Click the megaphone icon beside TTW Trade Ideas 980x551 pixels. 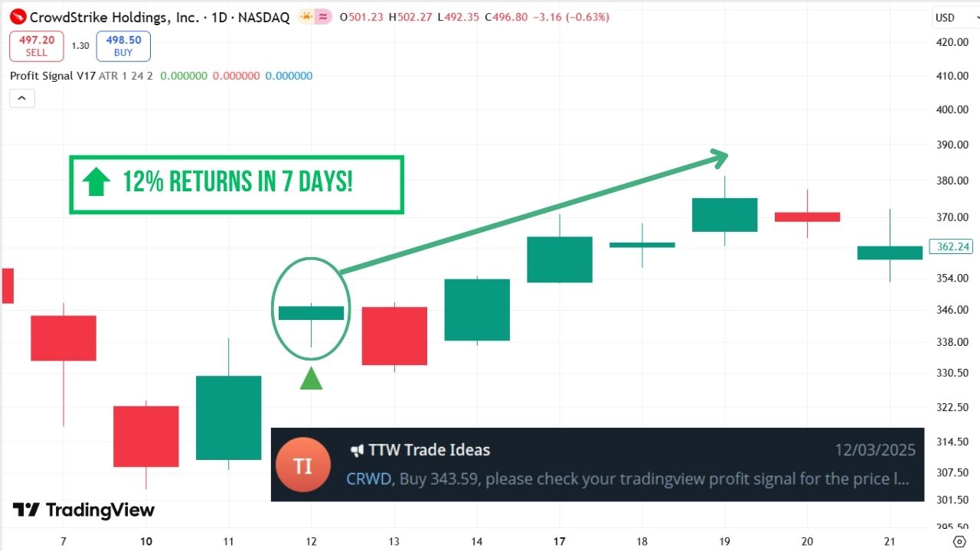[x=357, y=450]
